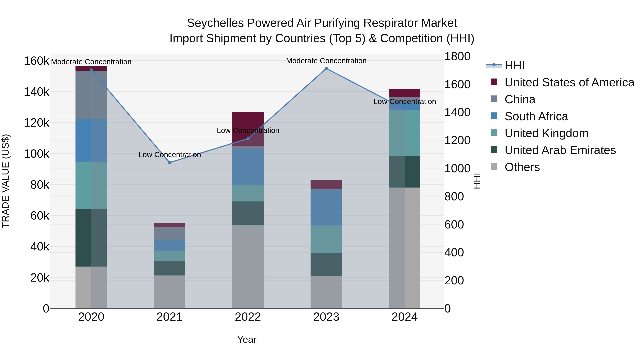Select the 2022 Others bar segment
This screenshot has height=362, width=644.
tap(248, 267)
